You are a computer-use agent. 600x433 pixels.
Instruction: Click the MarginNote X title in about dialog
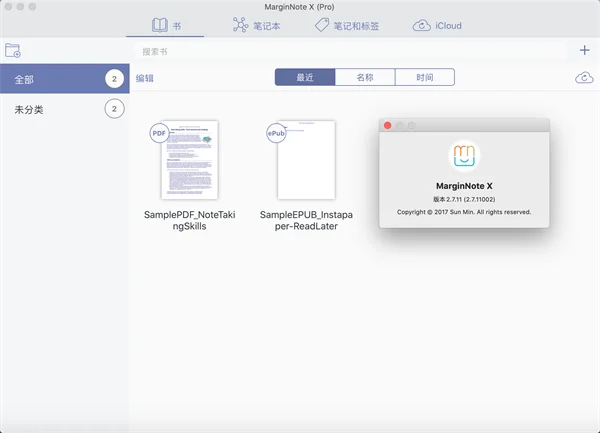[464, 186]
